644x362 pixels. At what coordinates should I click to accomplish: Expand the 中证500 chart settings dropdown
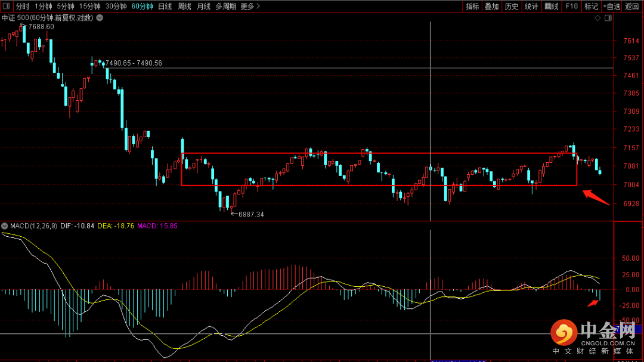click(x=99, y=18)
